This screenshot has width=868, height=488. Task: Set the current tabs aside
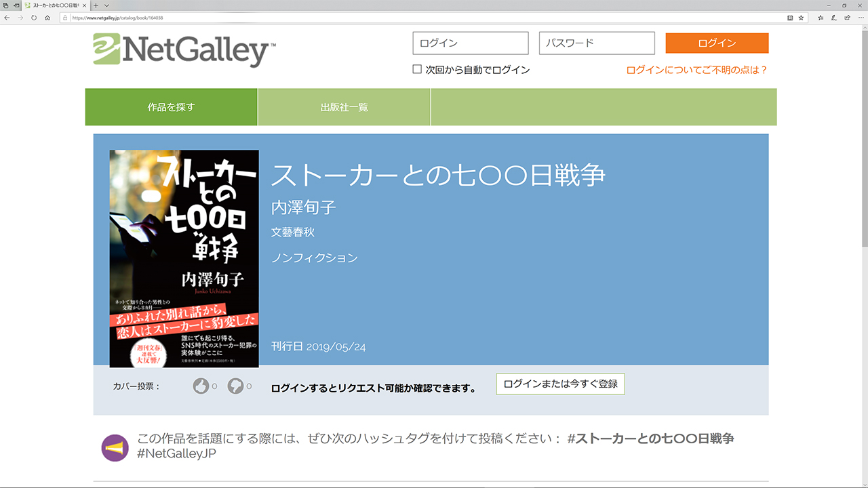coord(16,5)
